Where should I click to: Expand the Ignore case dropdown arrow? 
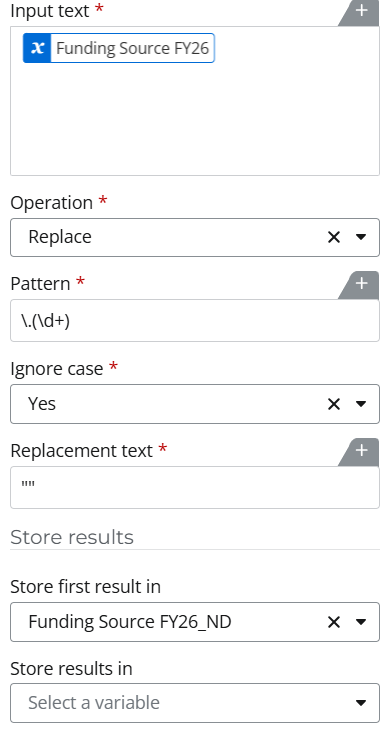click(361, 404)
